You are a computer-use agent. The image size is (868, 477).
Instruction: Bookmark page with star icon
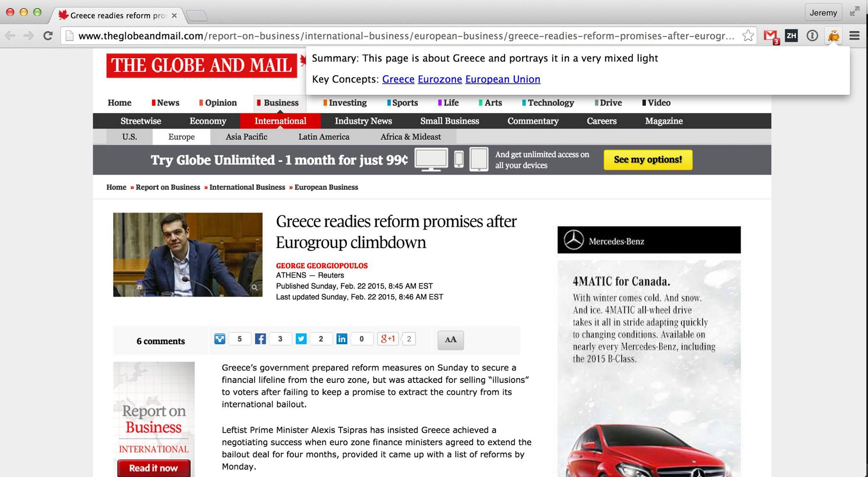coord(748,36)
